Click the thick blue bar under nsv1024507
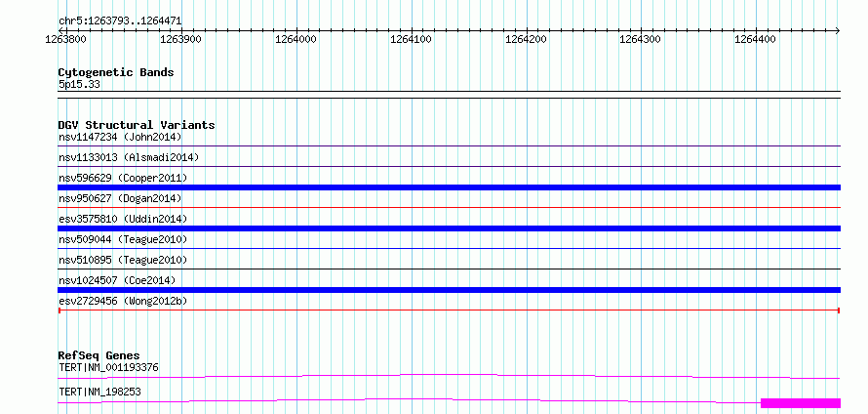The height and width of the screenshot is (414, 868). [x=449, y=290]
